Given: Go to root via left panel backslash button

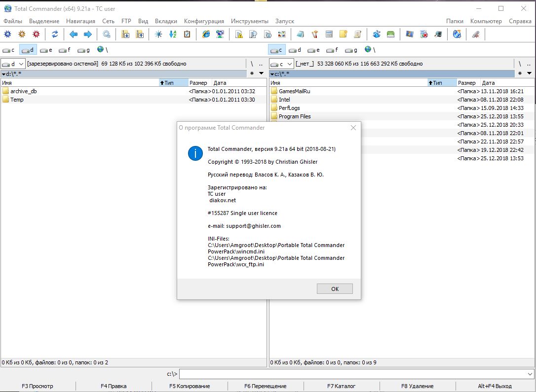Looking at the screenshot, I should coord(252,64).
